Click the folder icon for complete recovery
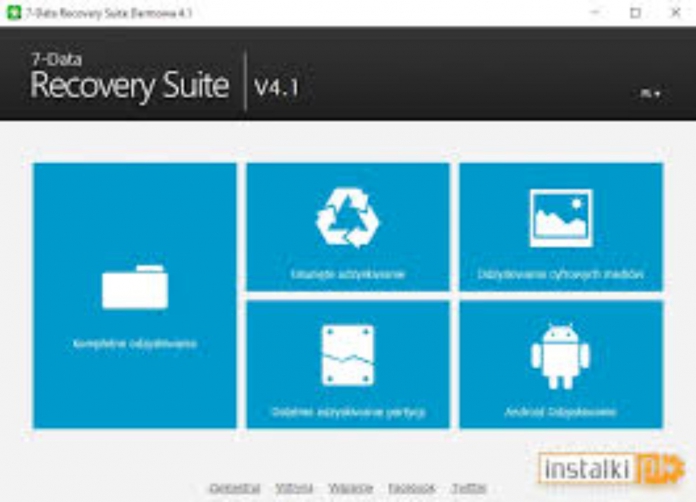Image resolution: width=696 pixels, height=502 pixels. 135,288
